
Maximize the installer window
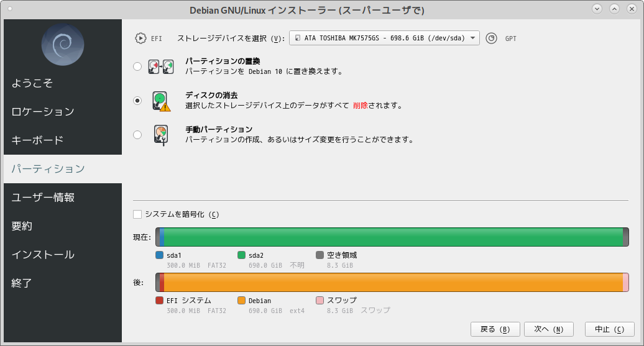point(614,9)
